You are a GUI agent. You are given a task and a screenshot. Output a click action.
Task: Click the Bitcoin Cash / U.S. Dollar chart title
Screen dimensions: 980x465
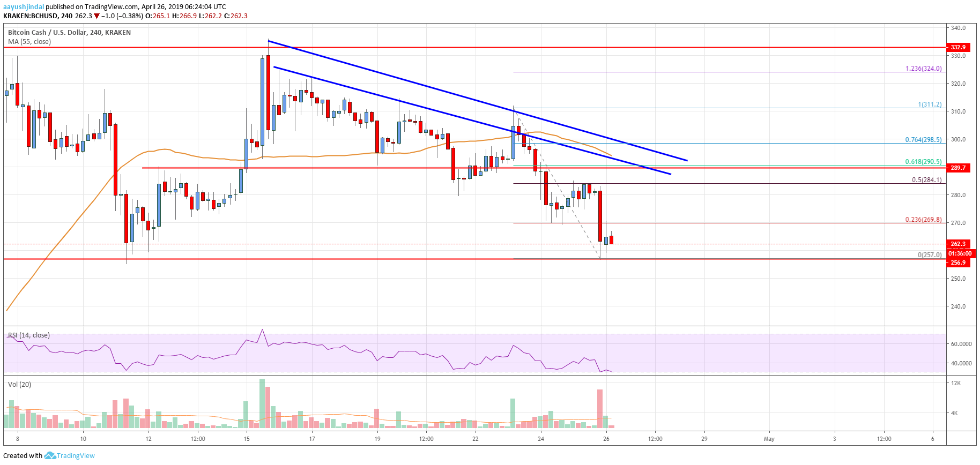tap(70, 33)
